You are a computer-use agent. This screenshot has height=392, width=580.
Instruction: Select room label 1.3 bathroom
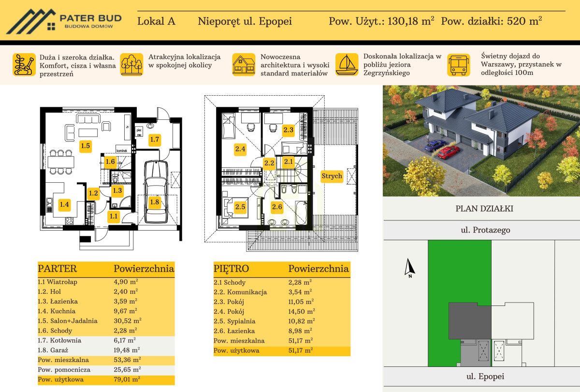[x=117, y=190]
